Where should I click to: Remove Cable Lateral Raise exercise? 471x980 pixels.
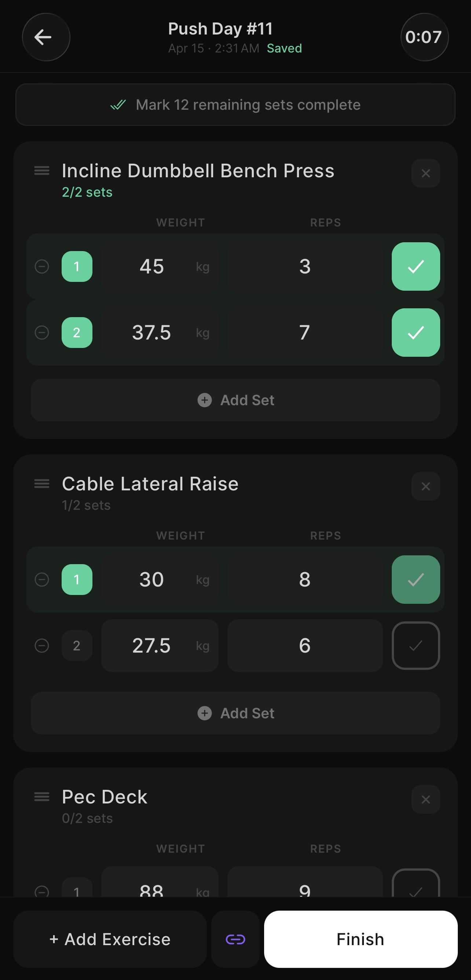(426, 487)
